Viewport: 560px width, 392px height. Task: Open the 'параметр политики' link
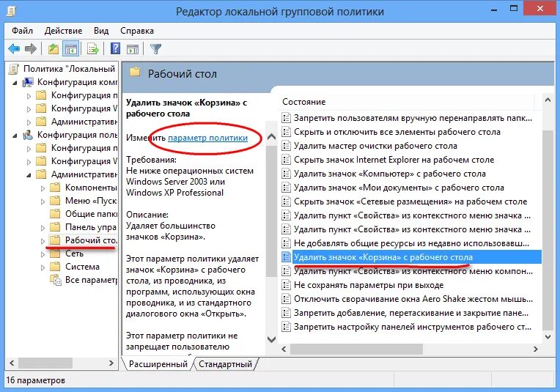tap(207, 138)
